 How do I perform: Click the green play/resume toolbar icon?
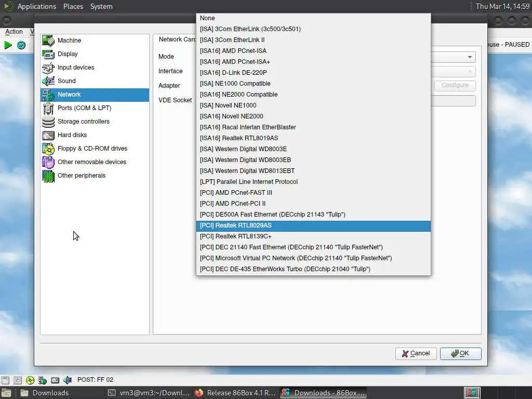(x=8, y=45)
